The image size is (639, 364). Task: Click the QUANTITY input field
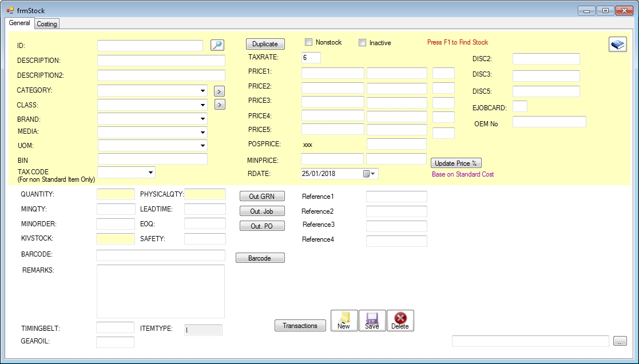coord(116,194)
